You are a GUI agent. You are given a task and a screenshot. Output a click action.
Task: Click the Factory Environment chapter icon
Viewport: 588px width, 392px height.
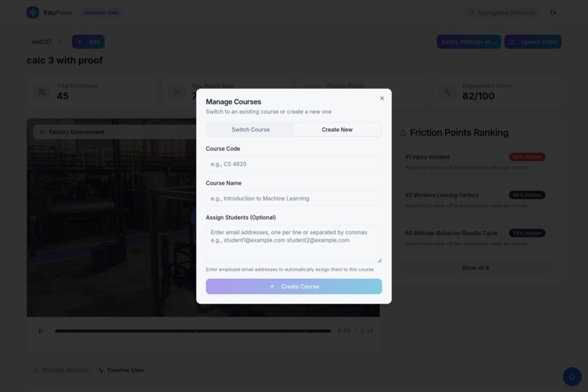(x=43, y=132)
